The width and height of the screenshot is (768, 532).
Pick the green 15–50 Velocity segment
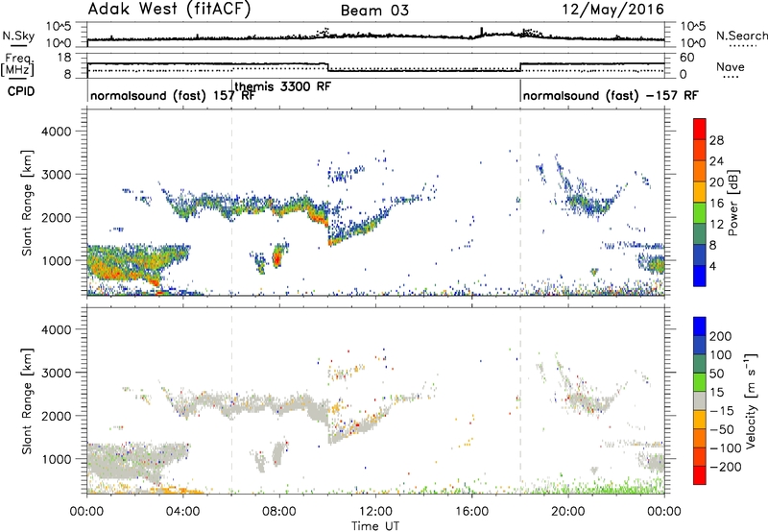click(700, 382)
